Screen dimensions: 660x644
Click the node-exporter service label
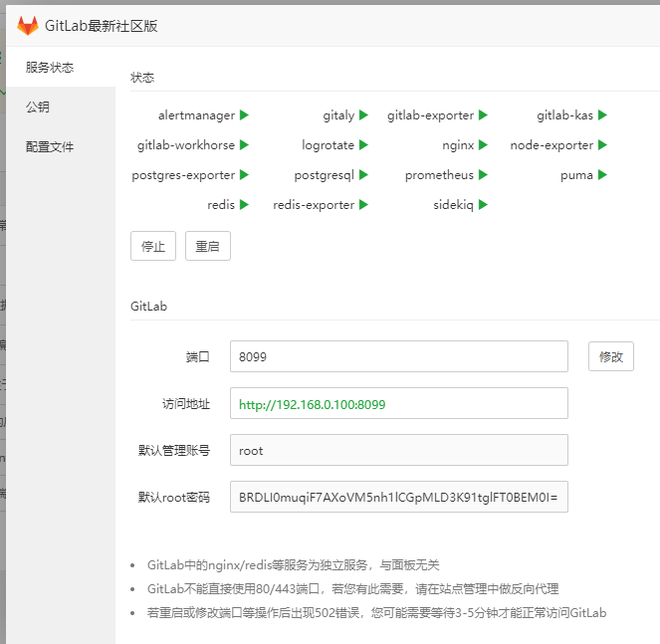click(551, 145)
